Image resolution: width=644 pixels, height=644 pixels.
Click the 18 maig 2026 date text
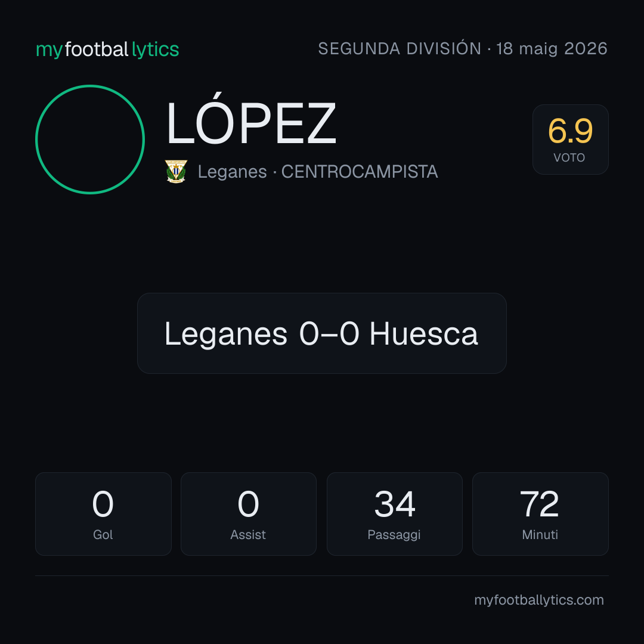pos(552,49)
